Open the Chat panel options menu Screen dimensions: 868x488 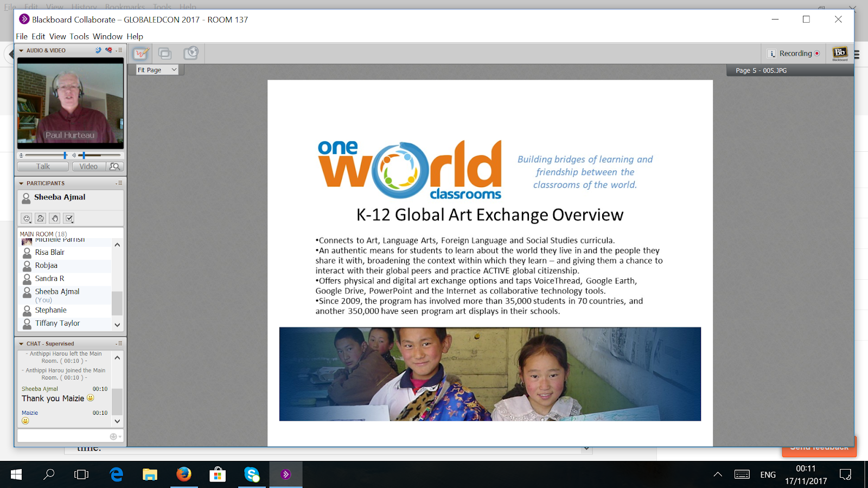coord(119,344)
